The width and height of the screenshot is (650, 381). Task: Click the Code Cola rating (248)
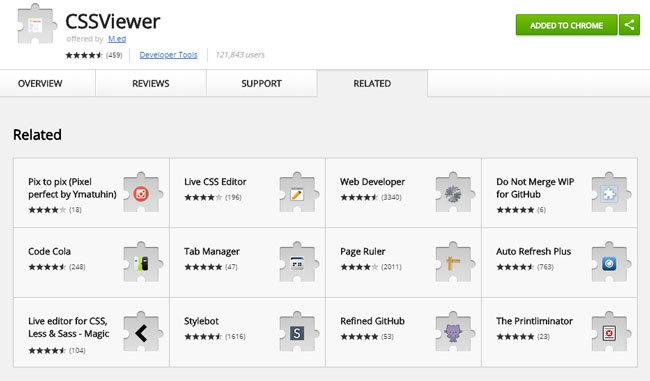click(57, 267)
